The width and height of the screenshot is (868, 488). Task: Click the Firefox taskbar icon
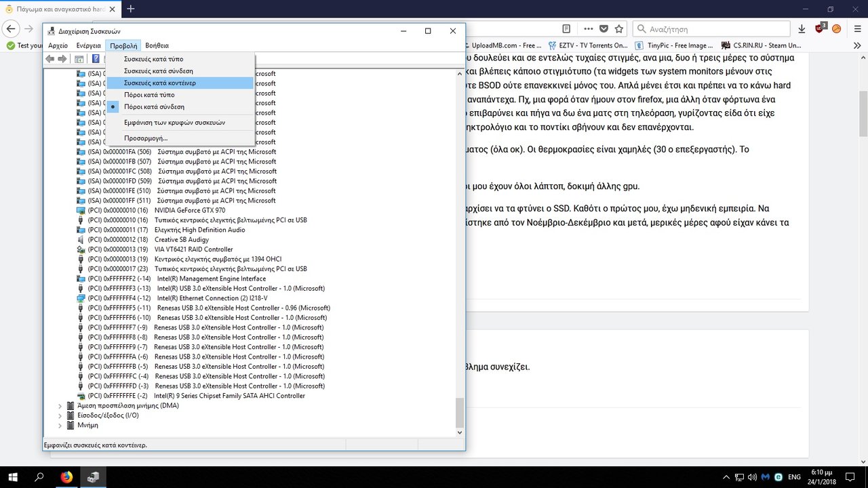[x=66, y=477]
